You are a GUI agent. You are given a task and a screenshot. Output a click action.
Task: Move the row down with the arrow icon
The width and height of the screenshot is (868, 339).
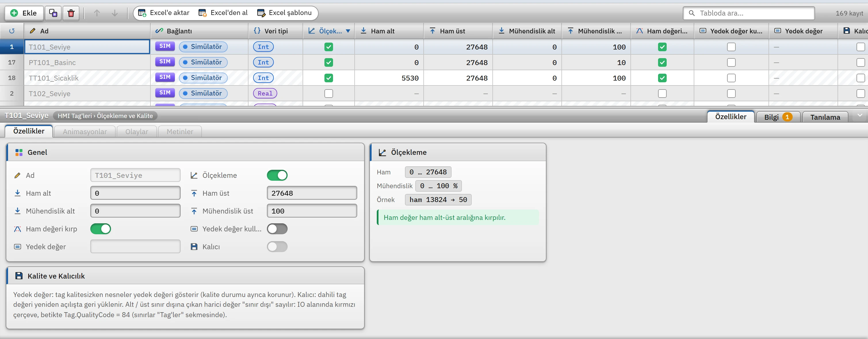coord(114,13)
